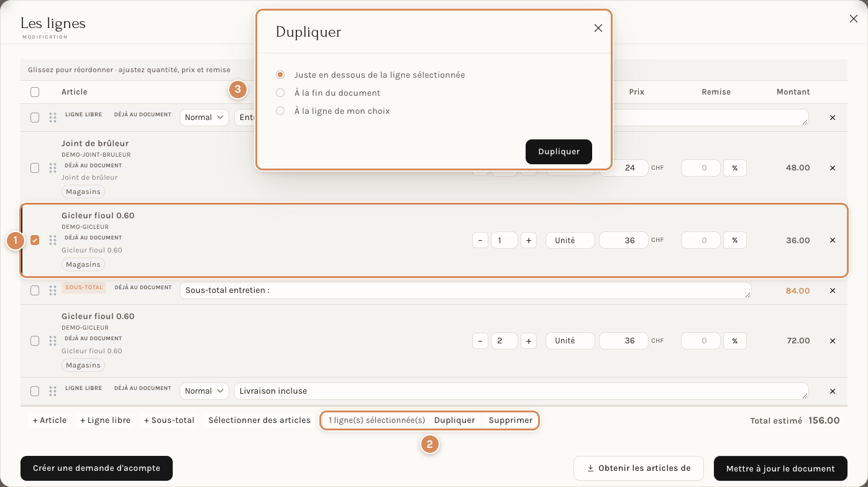Click 'Mettre à jour le document'

pos(780,468)
